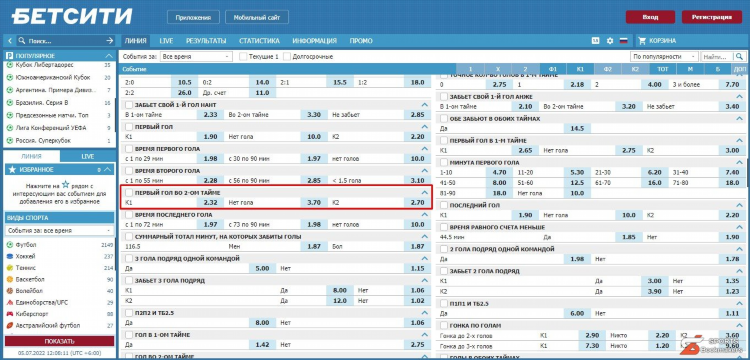Open the odds format icon next to the gear

click(x=596, y=41)
